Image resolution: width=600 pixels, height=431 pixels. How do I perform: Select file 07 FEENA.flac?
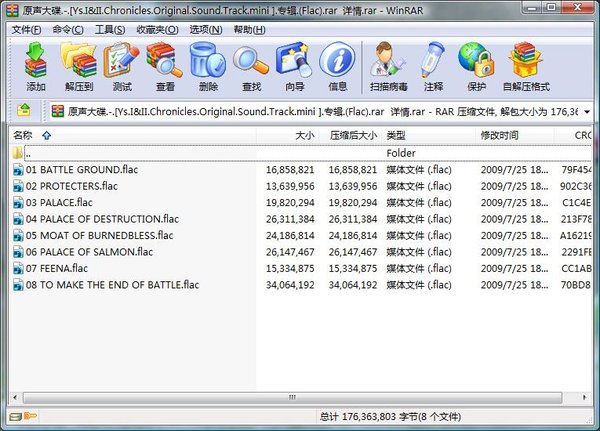click(x=57, y=268)
